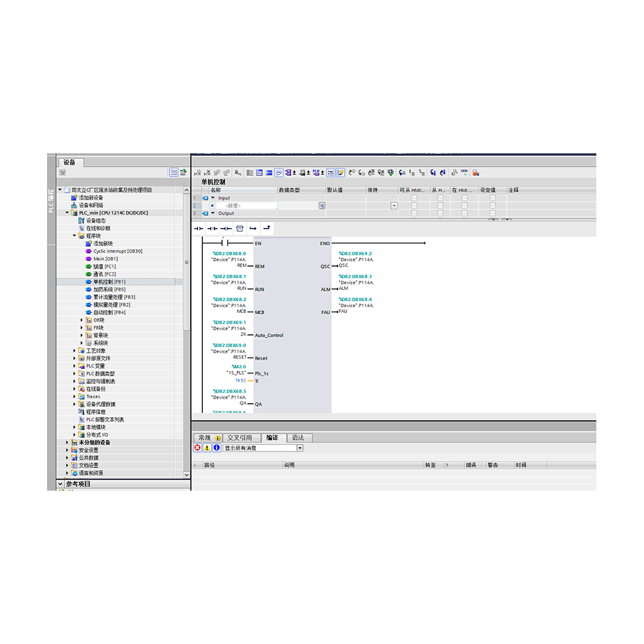Screen dimensions: 644x644
Task: Expand the DB块 folder
Action: pos(81,320)
